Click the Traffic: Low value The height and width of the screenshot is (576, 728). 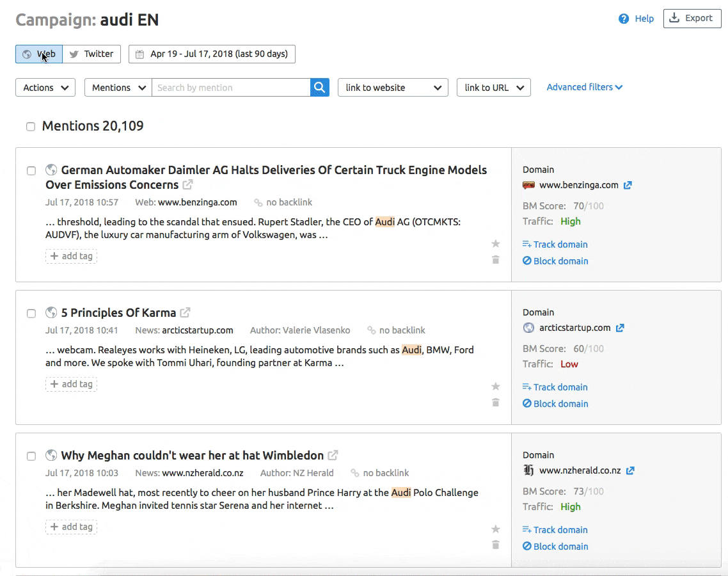coord(569,364)
